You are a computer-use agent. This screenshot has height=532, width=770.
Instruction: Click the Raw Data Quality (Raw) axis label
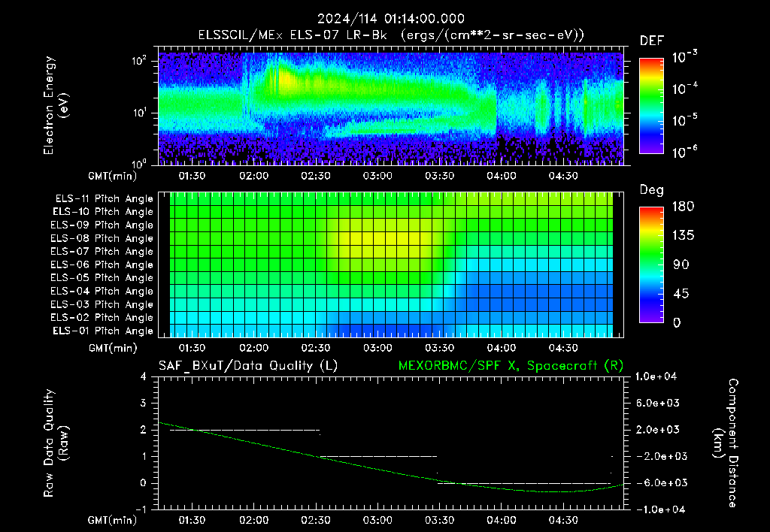tap(56, 443)
